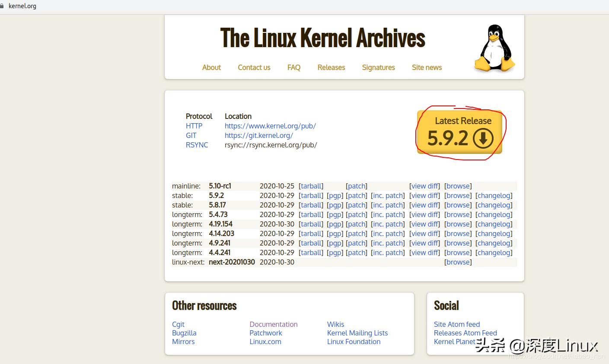Open patch for longterm 4.4.241
This screenshot has height=364, width=609.
[x=357, y=252]
